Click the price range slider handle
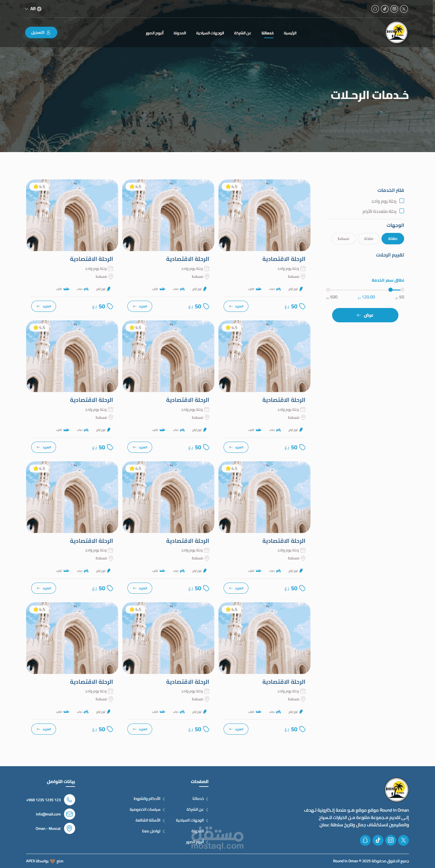Screen dimensions: 435x868 (x=390, y=290)
